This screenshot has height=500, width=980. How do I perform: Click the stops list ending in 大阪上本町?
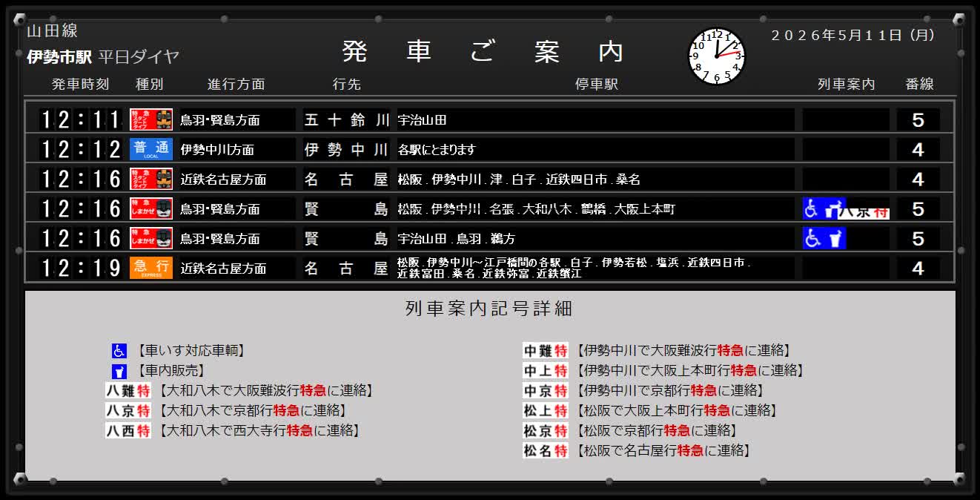tap(537, 209)
